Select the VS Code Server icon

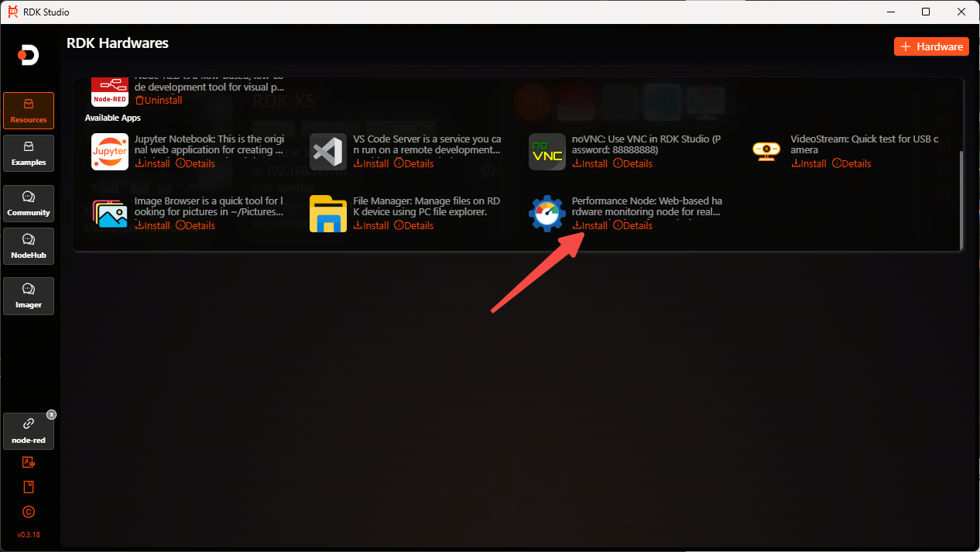click(x=328, y=152)
